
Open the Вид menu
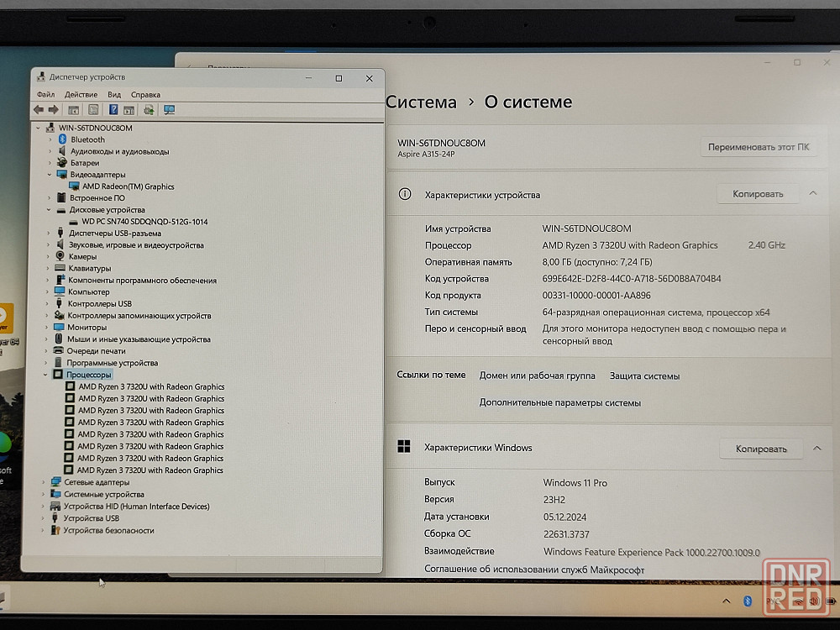(114, 94)
